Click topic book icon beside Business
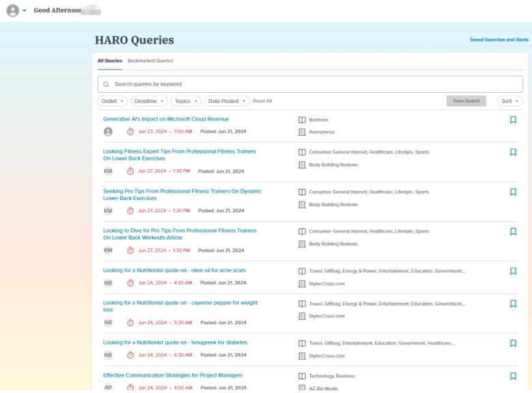Image resolution: width=532 pixels, height=393 pixels. pyautogui.click(x=302, y=120)
